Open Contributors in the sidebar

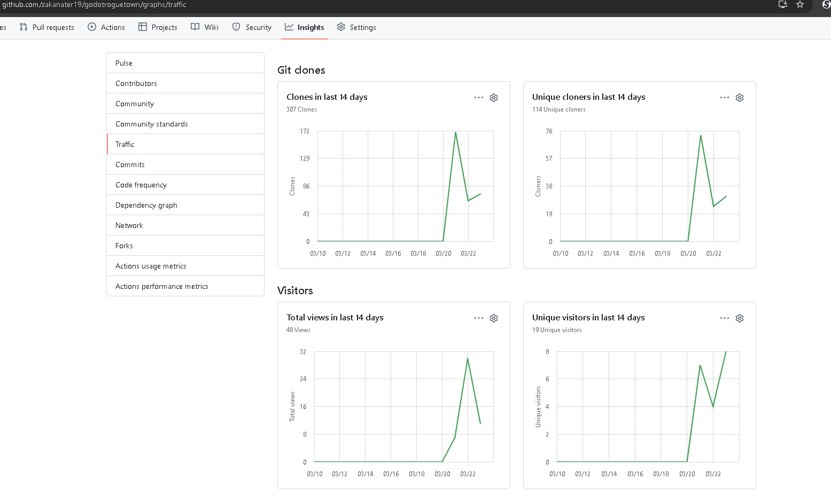pyautogui.click(x=185, y=83)
